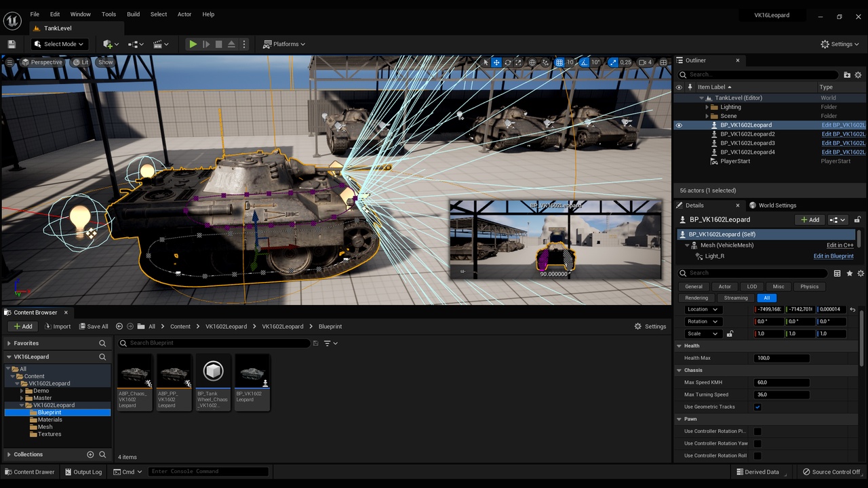This screenshot has height=488, width=868.
Task: Click the Skip frame button
Action: [206, 44]
